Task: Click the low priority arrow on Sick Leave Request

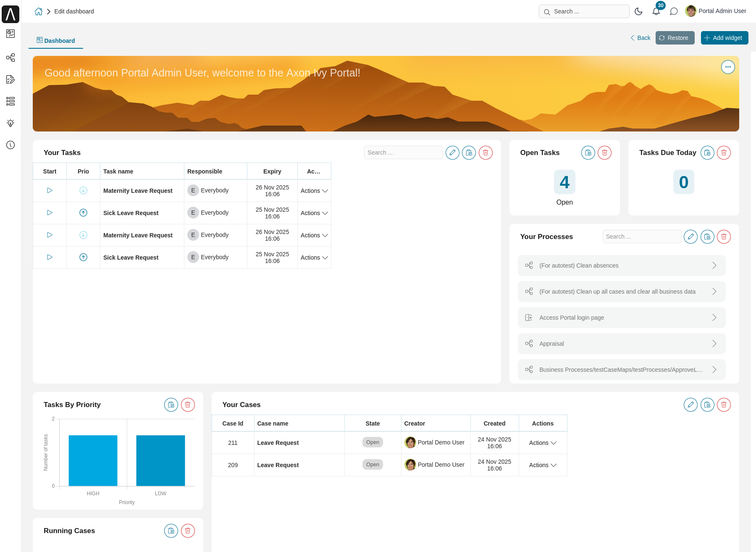Action: [83, 213]
